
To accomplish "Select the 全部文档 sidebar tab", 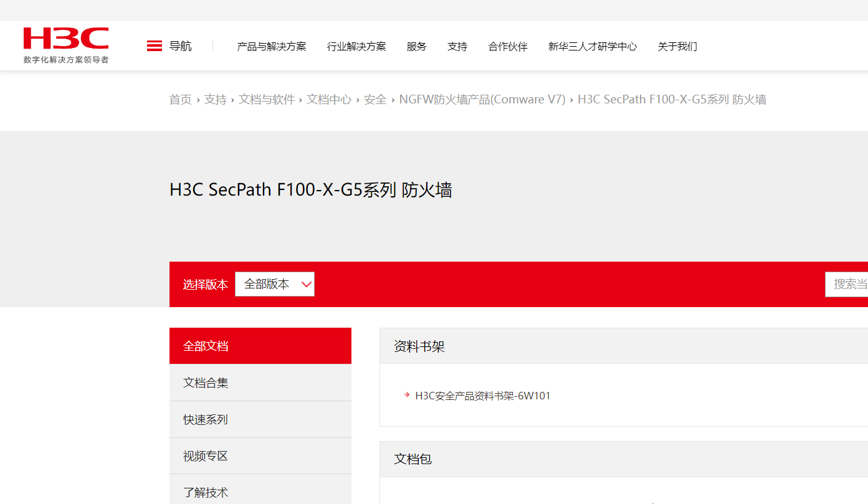I will (260, 346).
